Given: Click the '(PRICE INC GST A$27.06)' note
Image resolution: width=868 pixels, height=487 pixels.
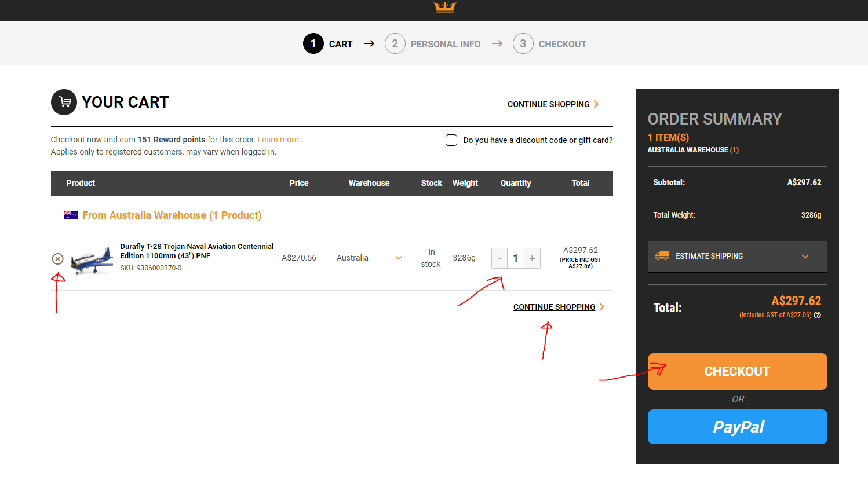Looking at the screenshot, I should [581, 263].
